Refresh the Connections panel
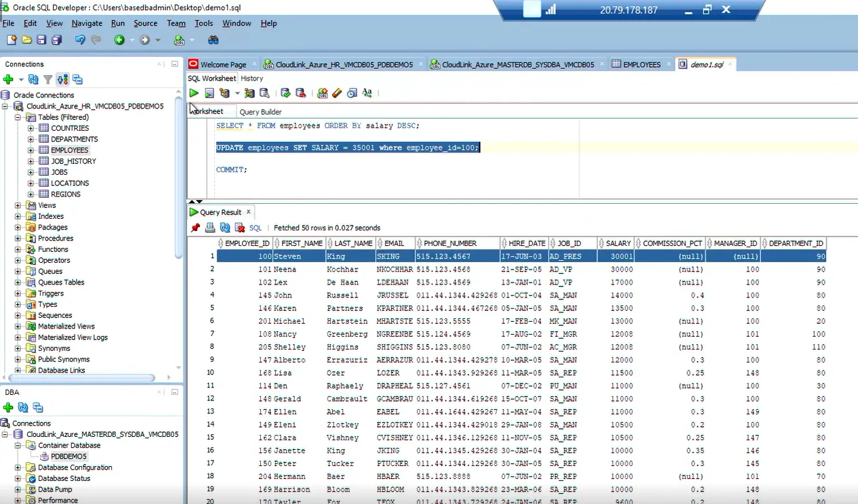The height and width of the screenshot is (504, 858). click(x=33, y=79)
